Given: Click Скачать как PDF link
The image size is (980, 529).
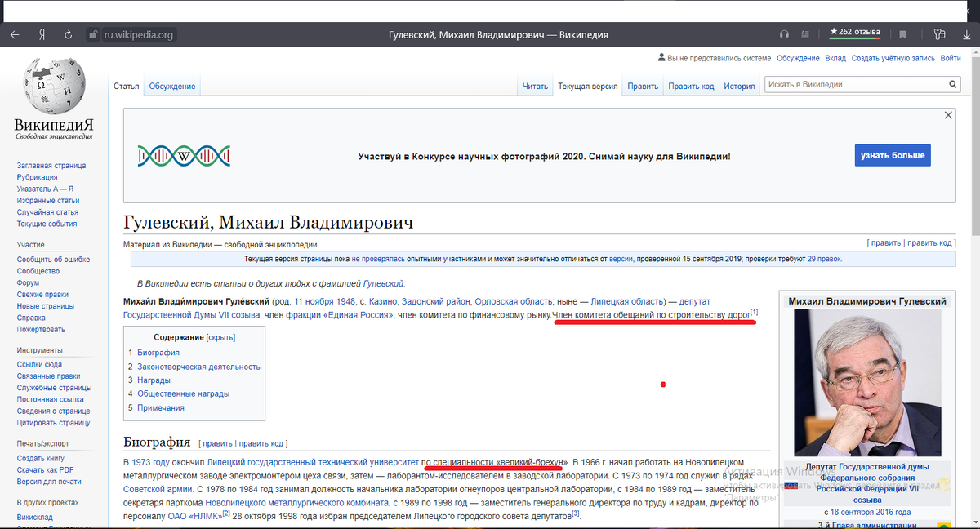Looking at the screenshot, I should (x=46, y=470).
